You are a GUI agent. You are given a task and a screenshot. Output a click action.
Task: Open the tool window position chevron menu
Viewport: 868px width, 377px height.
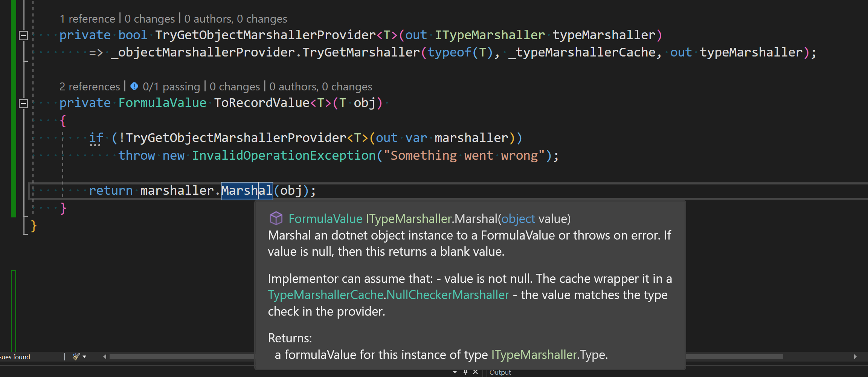(x=455, y=372)
